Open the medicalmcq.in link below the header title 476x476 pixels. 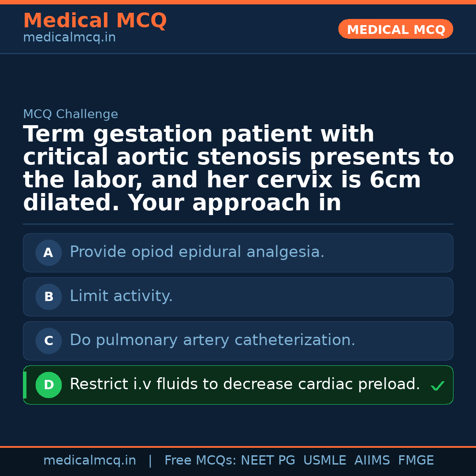(69, 38)
